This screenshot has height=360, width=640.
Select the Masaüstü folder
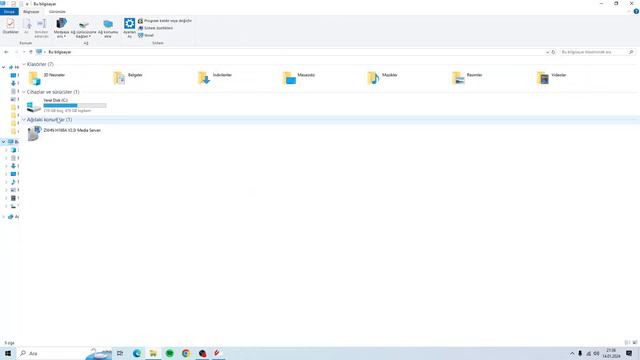pos(299,78)
